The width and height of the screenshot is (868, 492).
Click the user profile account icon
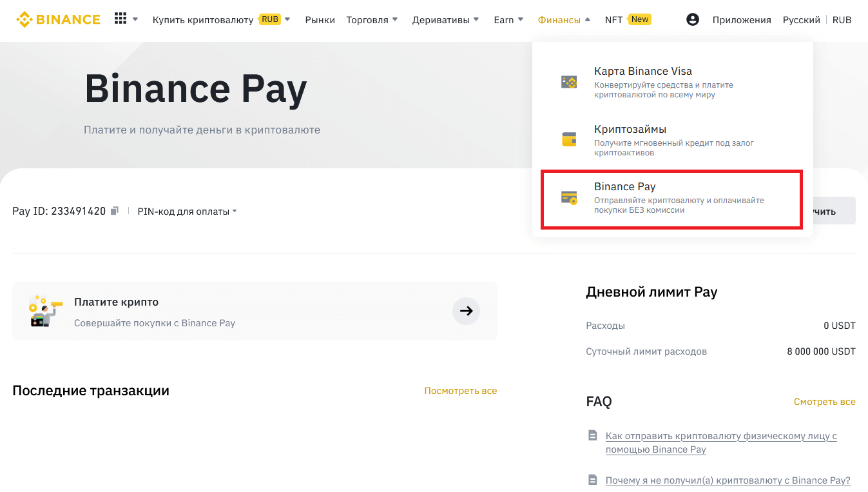[693, 19]
